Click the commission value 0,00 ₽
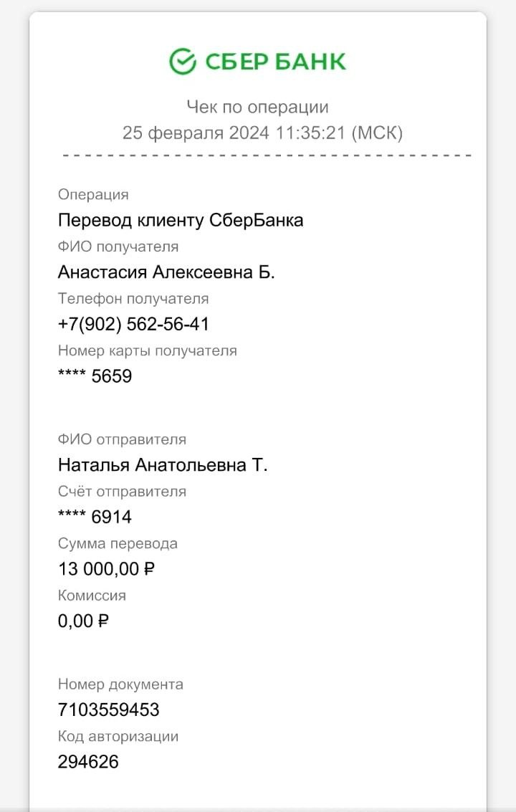The image size is (516, 812). 83,621
